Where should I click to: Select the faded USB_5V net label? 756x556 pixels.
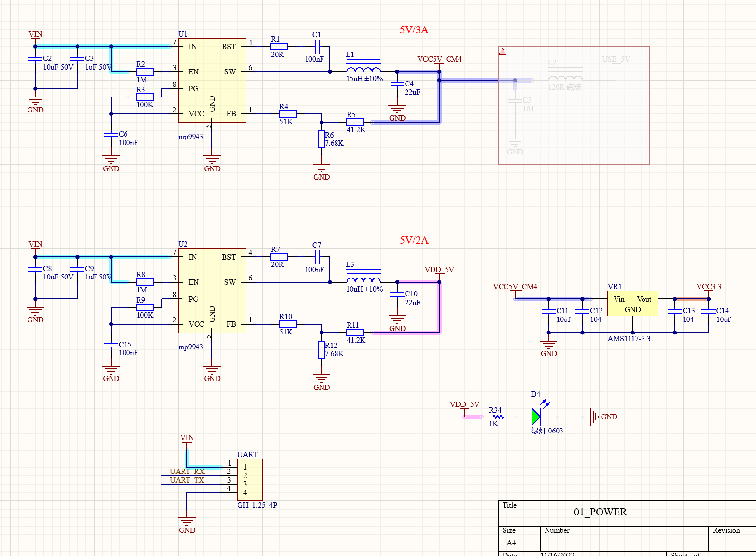coord(616,59)
